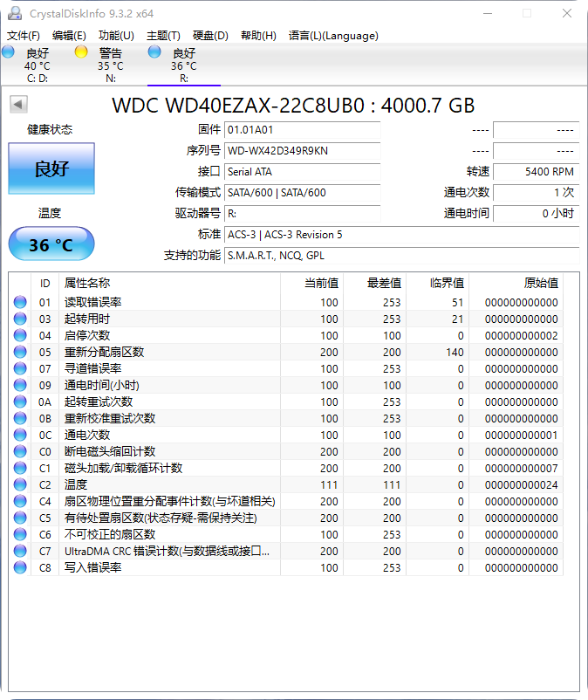
Task: Click the previous disk arrow button
Action: [x=18, y=105]
